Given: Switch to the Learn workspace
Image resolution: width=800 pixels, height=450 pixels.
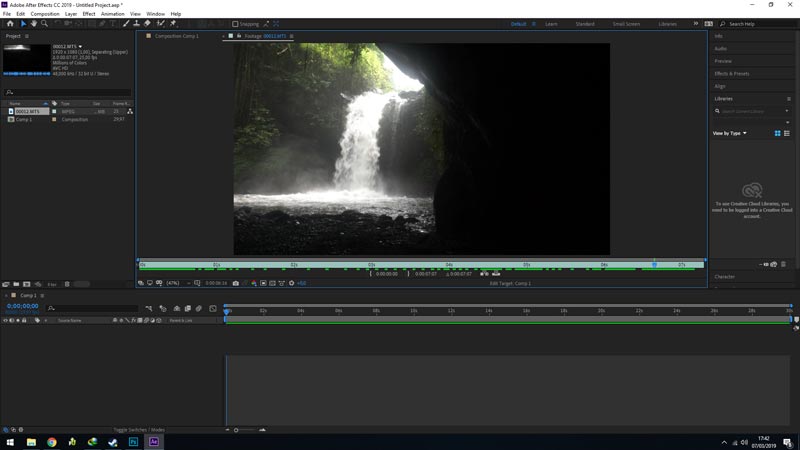Looking at the screenshot, I should 551,24.
